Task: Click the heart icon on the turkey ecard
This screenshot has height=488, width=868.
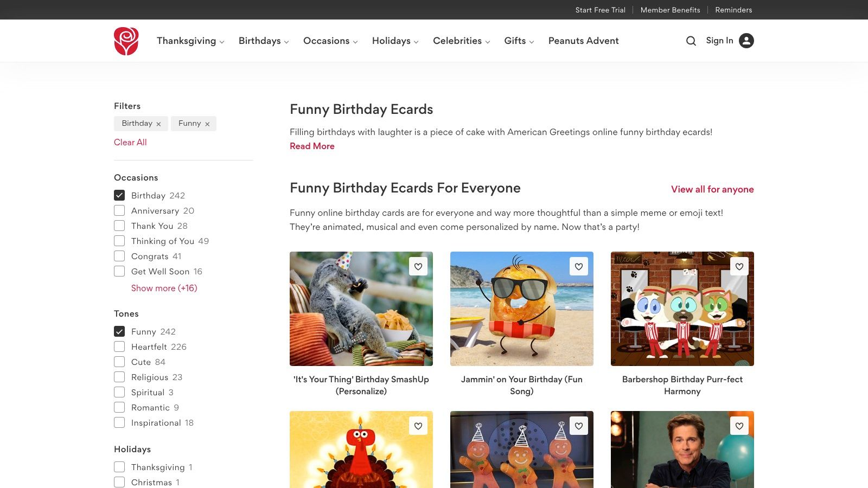Action: pos(418,426)
